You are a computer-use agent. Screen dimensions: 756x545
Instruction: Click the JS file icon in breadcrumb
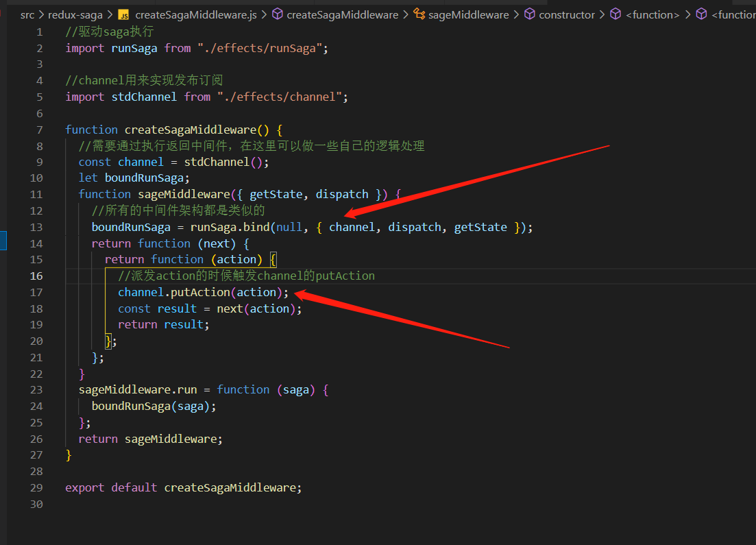tap(124, 15)
